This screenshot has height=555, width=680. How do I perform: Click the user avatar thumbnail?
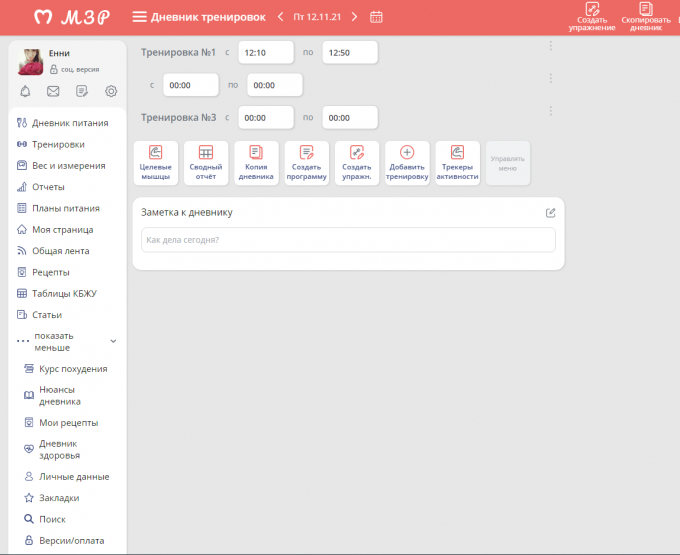30,61
